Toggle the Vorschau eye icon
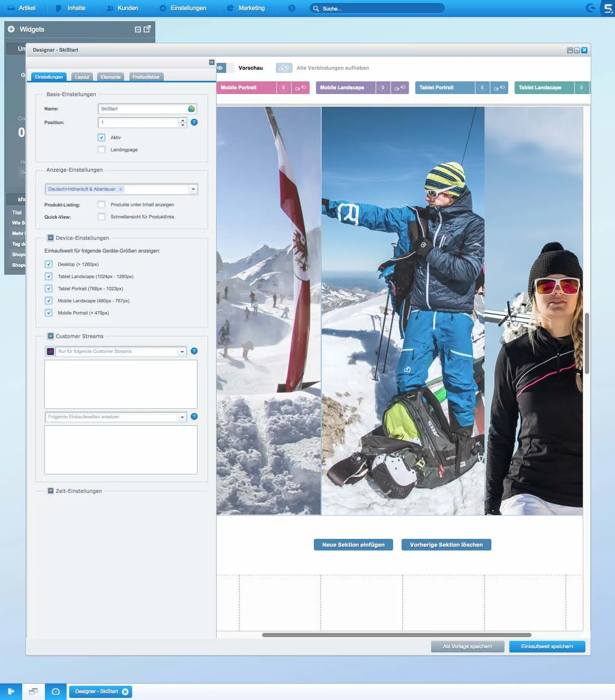The image size is (615, 700). click(220, 68)
